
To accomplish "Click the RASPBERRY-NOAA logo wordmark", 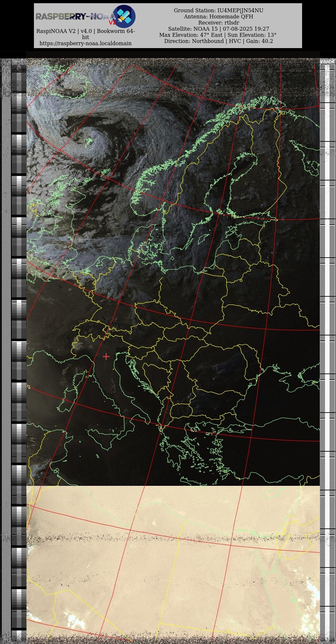I will (x=76, y=17).
